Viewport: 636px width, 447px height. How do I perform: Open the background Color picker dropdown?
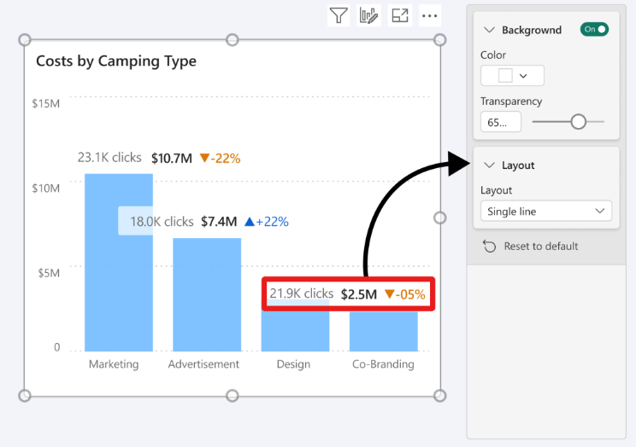[512, 75]
